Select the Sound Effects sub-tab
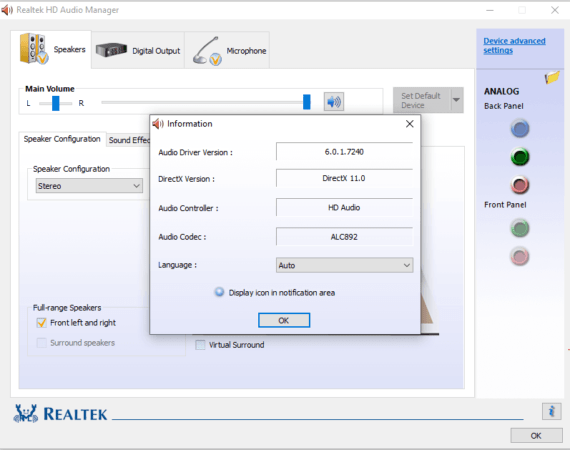Viewport: 570px width, 450px height. 128,140
